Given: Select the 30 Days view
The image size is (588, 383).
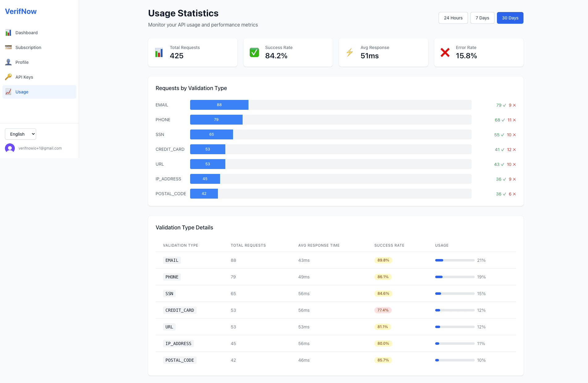Looking at the screenshot, I should pos(510,18).
